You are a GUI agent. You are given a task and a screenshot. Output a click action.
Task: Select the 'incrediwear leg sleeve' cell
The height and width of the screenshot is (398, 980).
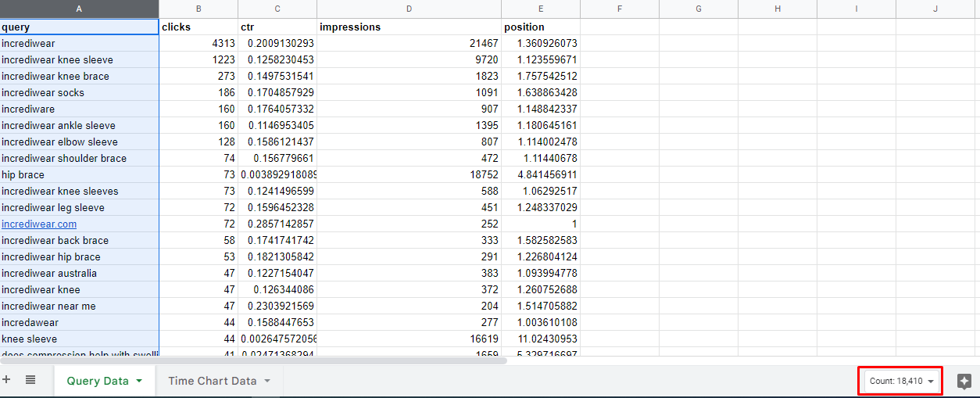80,207
